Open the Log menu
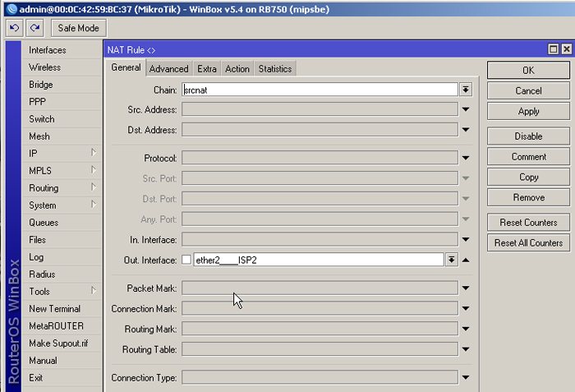The height and width of the screenshot is (392, 575). (62, 257)
